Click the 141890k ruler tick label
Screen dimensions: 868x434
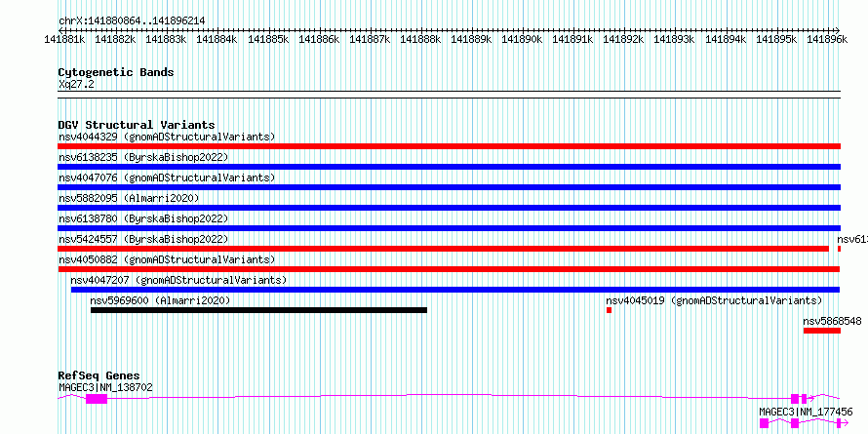[x=522, y=39]
